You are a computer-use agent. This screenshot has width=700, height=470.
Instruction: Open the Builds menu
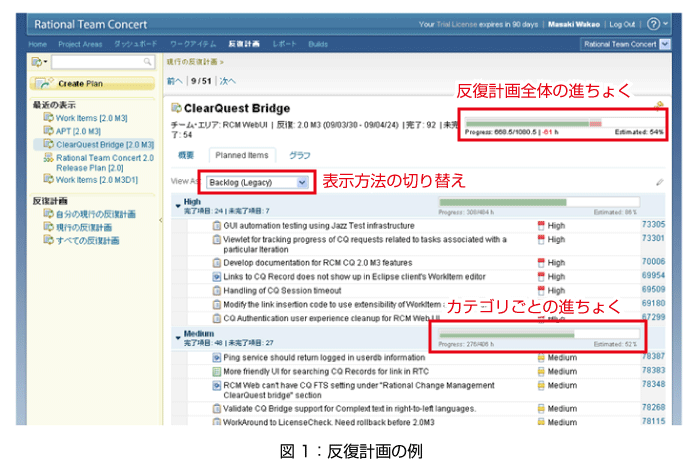(x=318, y=44)
